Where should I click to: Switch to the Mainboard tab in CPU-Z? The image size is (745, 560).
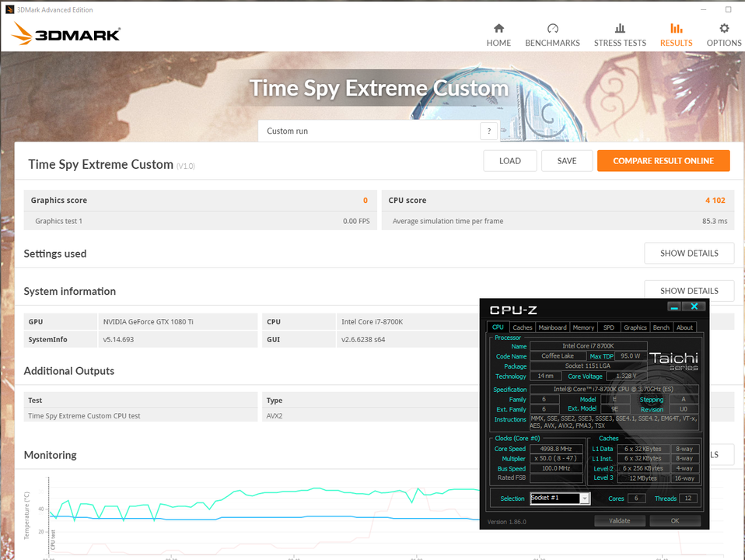click(x=553, y=327)
